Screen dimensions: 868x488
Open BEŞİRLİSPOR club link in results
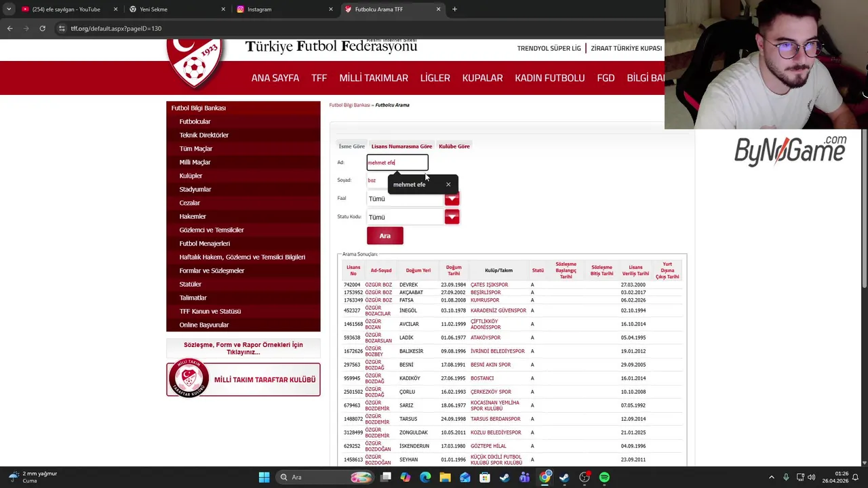(486, 292)
